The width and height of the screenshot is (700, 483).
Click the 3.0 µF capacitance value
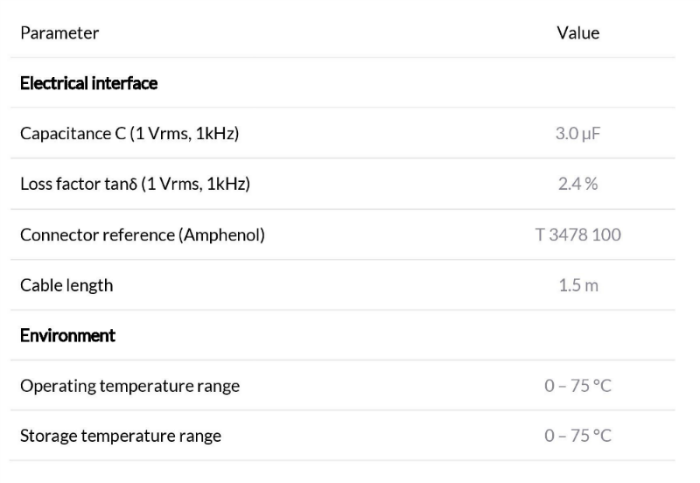578,133
